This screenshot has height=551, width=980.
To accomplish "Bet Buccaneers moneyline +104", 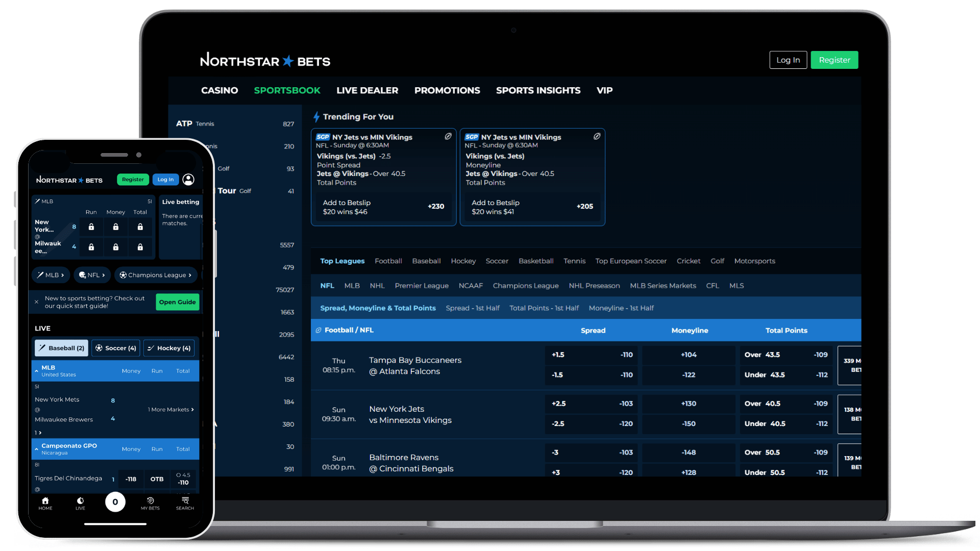I will point(689,355).
